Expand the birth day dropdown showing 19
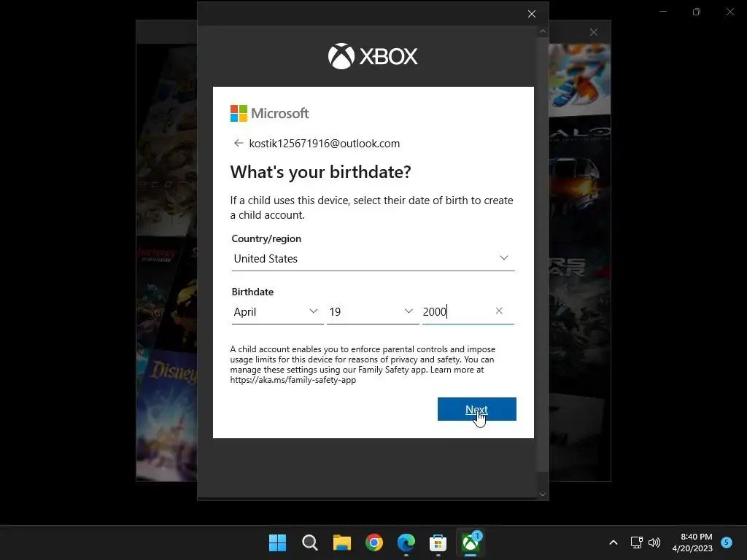The width and height of the screenshot is (747, 560). tap(373, 312)
